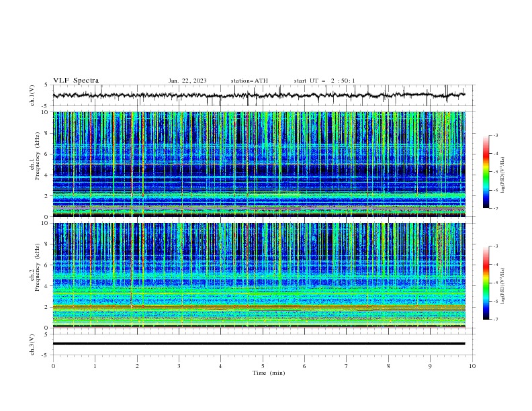The width and height of the screenshot is (532, 411).
Task: Click time-axis tick label "8"
Action: click(388, 366)
